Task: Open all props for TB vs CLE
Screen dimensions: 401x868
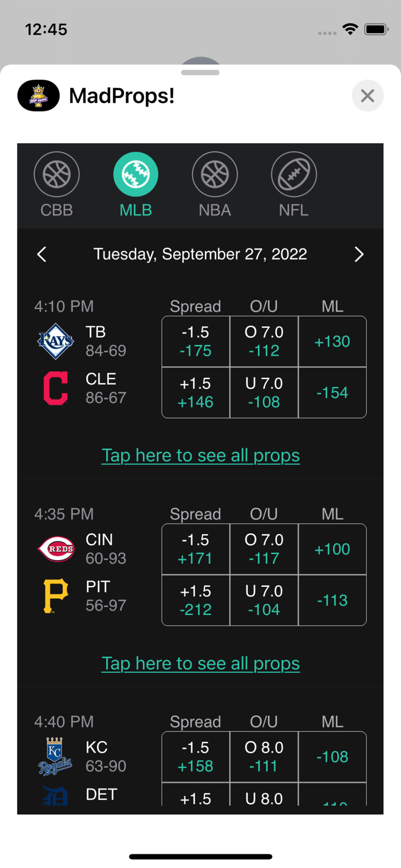Action: 200,455
